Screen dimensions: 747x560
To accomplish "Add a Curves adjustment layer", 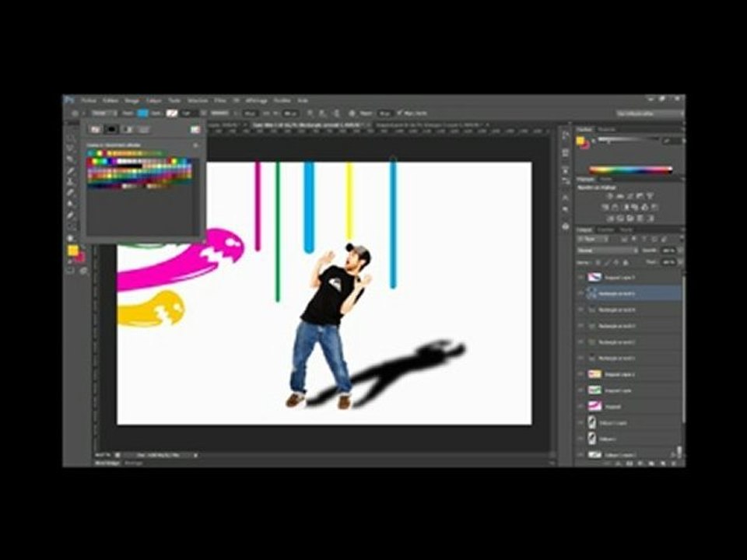I will (x=630, y=196).
